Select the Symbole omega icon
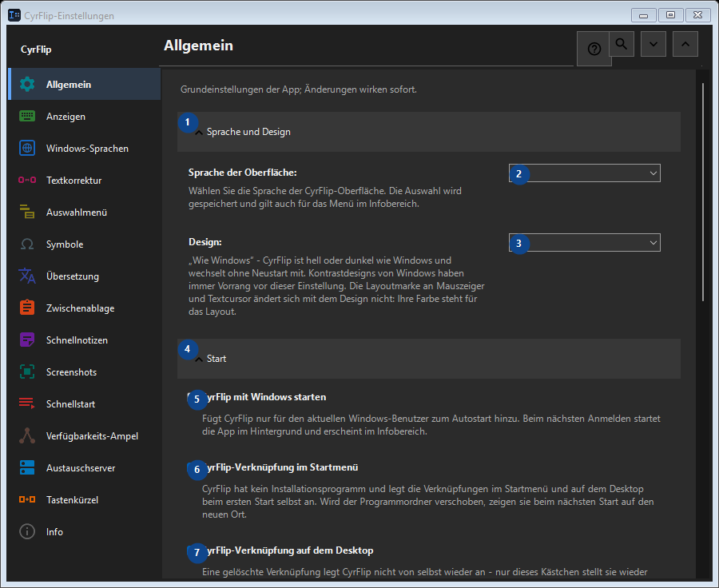 pyautogui.click(x=27, y=244)
